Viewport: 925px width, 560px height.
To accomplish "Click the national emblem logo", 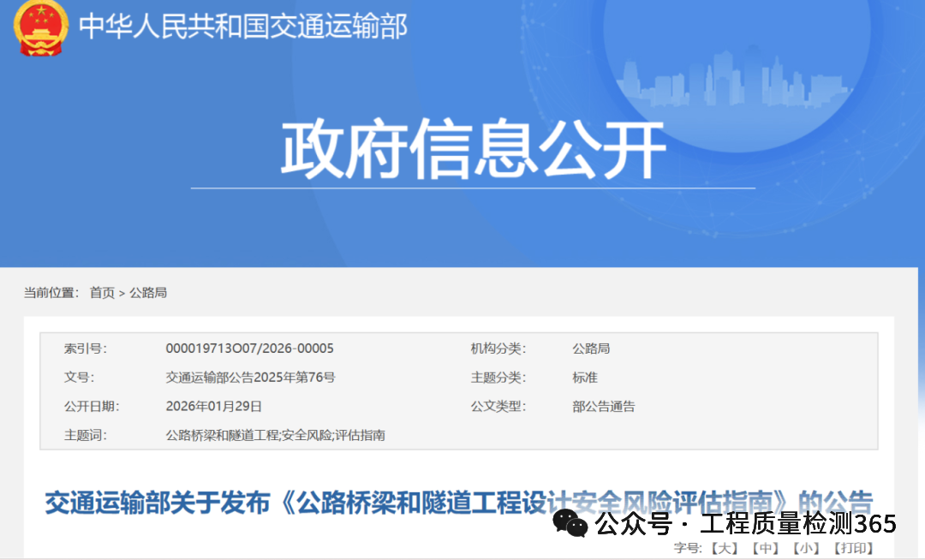I will click(40, 28).
